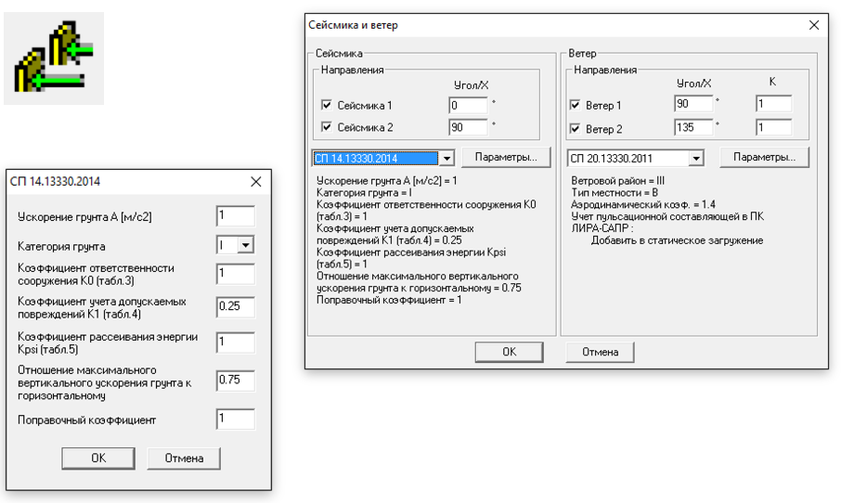Click Отмена in СП 14.13330.2014 dialog
Screen dimensions: 841x504
coord(183,458)
